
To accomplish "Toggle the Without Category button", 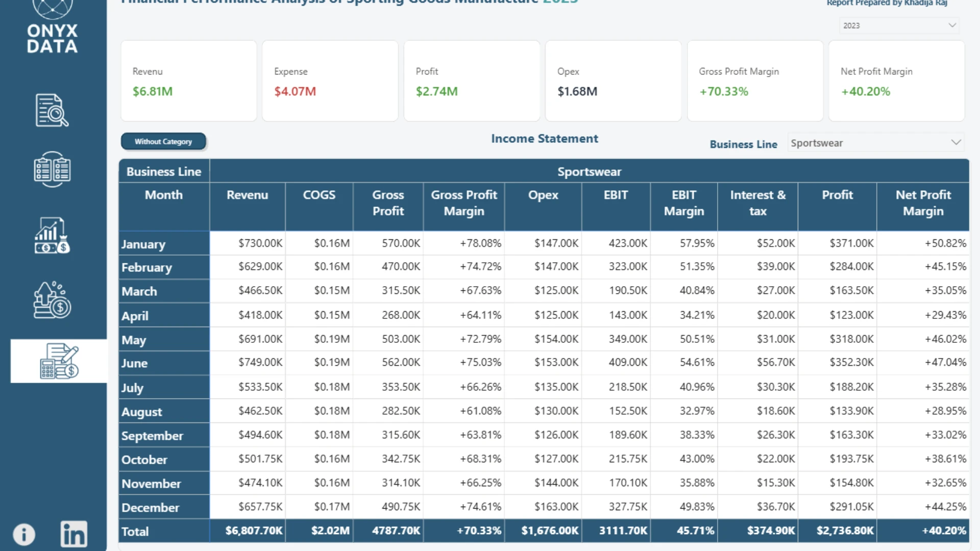I will click(x=163, y=141).
